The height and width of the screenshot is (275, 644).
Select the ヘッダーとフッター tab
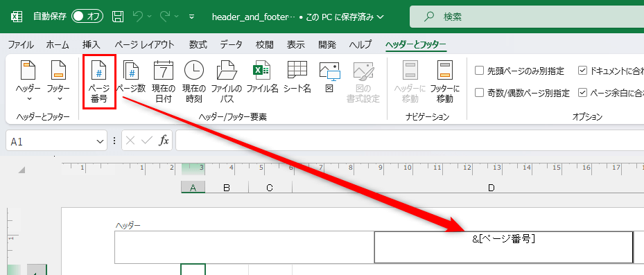click(x=416, y=45)
